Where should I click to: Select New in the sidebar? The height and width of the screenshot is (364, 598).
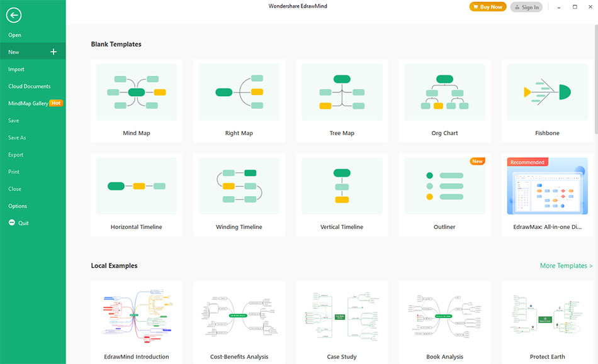[33, 52]
